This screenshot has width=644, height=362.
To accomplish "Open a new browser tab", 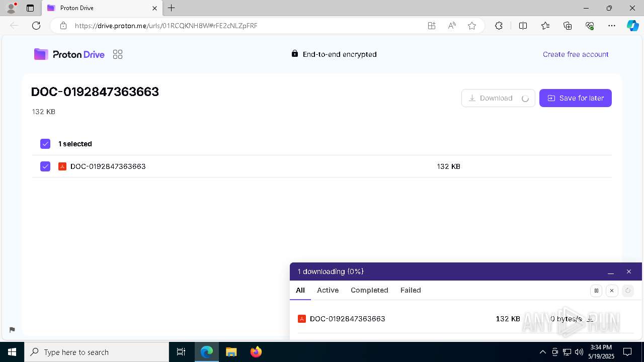I will tap(172, 8).
